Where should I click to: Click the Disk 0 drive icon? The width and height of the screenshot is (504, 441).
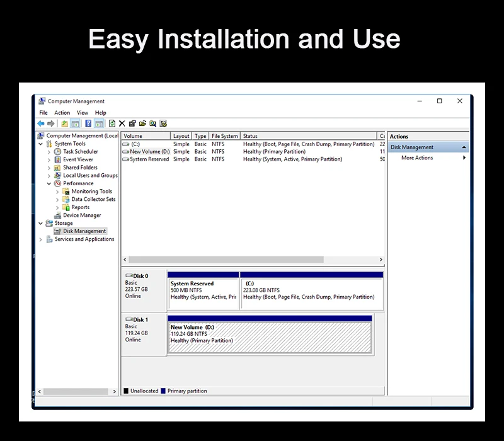click(129, 275)
